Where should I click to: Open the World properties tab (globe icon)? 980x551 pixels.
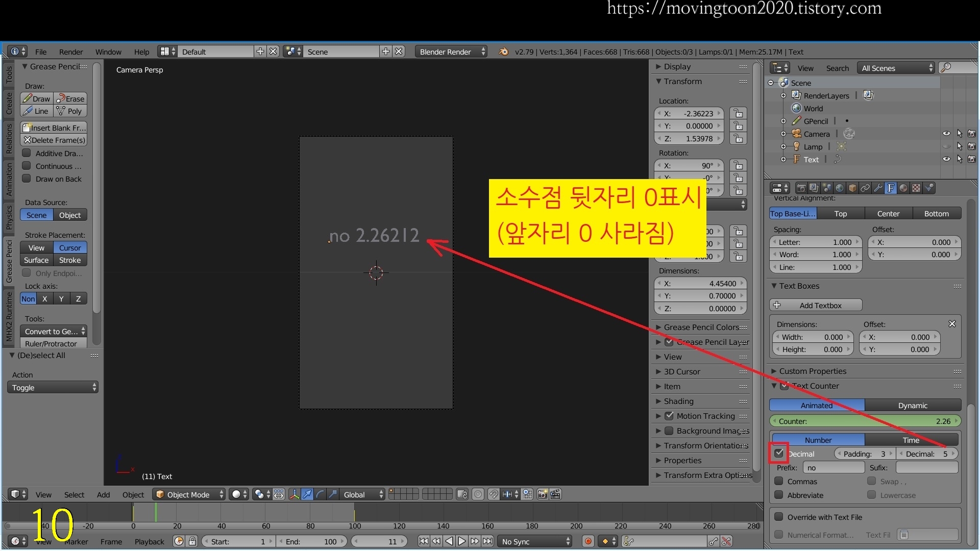coord(840,188)
